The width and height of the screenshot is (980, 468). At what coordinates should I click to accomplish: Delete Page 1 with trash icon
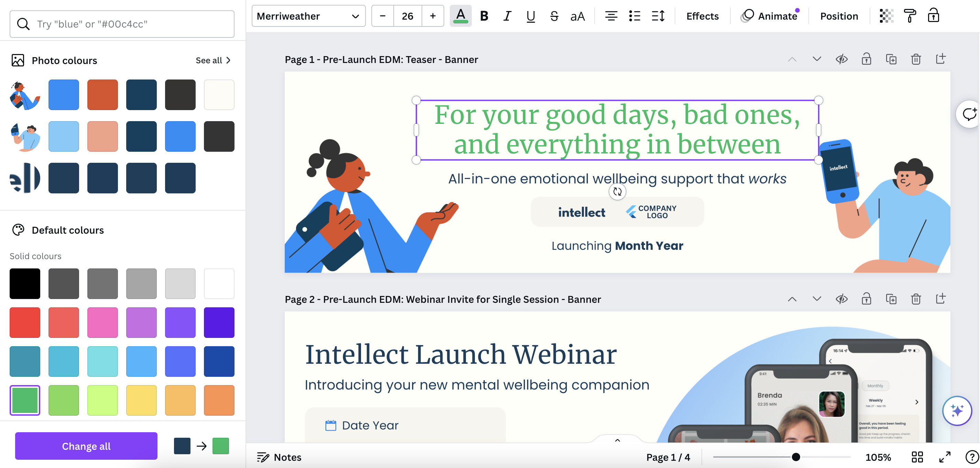coord(916,60)
